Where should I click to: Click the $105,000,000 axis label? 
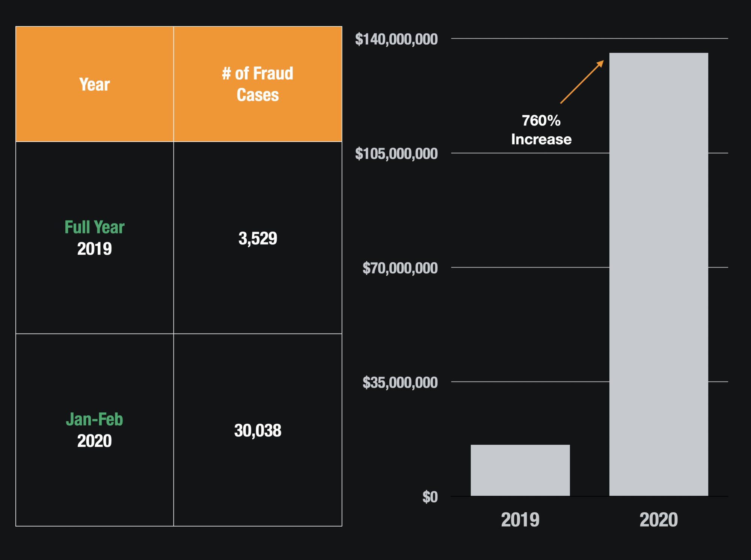click(x=397, y=154)
